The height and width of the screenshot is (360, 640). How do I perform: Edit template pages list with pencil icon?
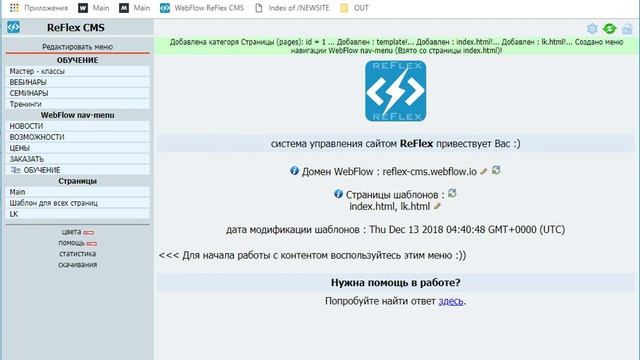[437, 206]
